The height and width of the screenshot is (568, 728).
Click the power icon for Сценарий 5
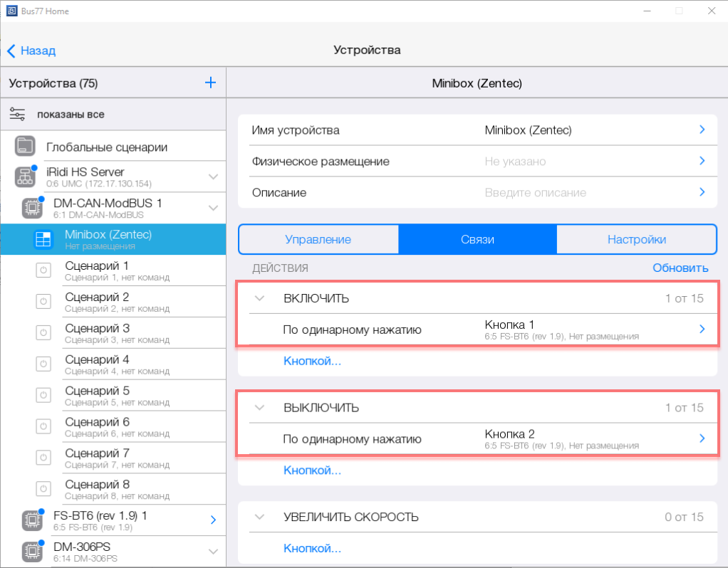43,396
